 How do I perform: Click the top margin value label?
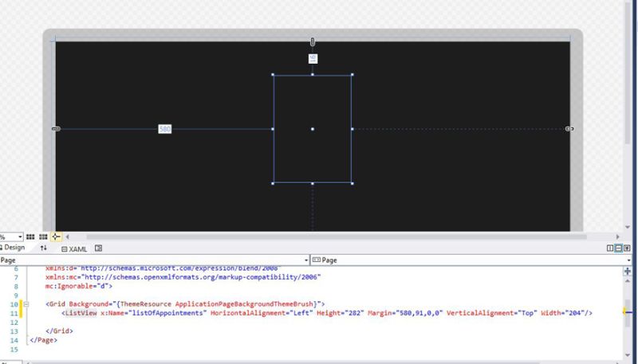(313, 58)
